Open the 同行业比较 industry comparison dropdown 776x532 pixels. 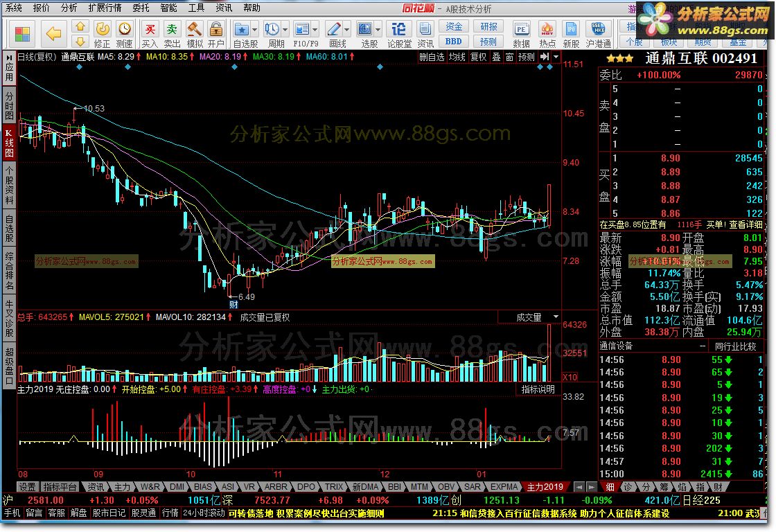pos(735,346)
